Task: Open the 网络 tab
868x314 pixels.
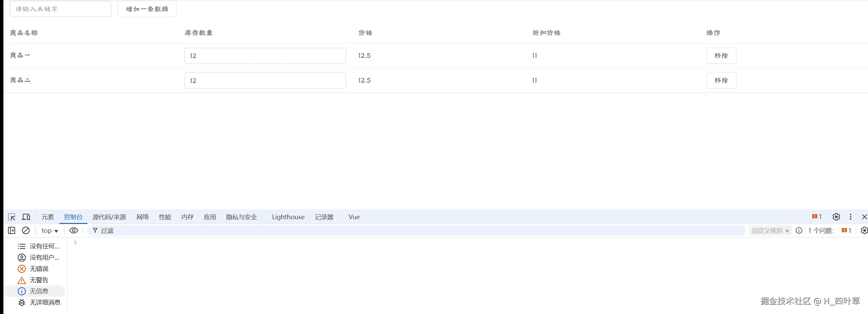Action: click(143, 217)
